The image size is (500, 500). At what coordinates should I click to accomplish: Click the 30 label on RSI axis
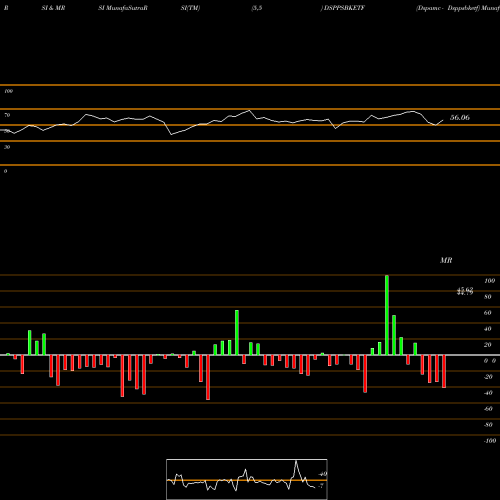[x=7, y=147]
